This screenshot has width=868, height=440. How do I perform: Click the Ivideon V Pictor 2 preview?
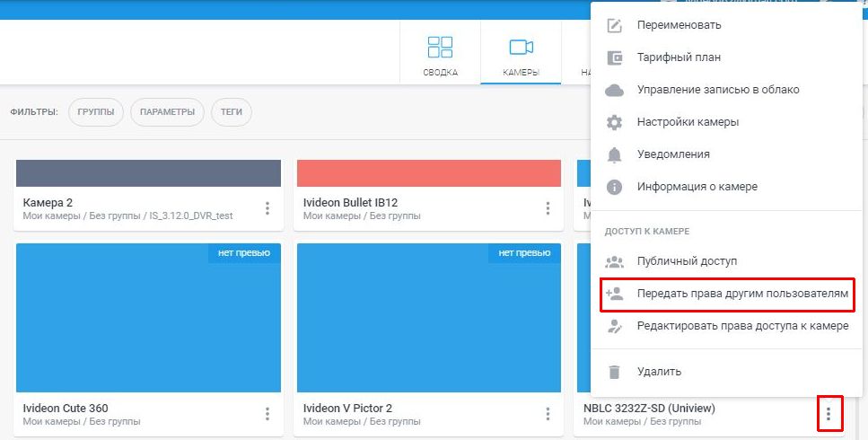click(428, 318)
